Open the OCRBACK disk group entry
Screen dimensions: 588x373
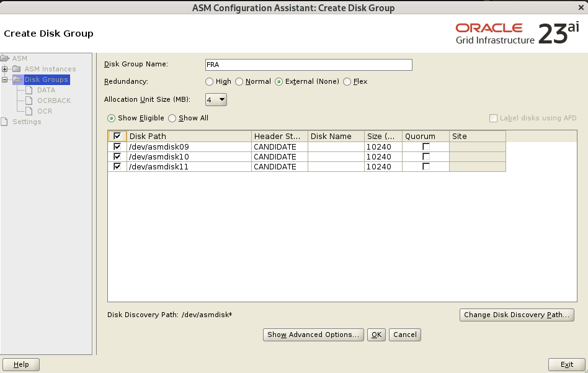(54, 101)
